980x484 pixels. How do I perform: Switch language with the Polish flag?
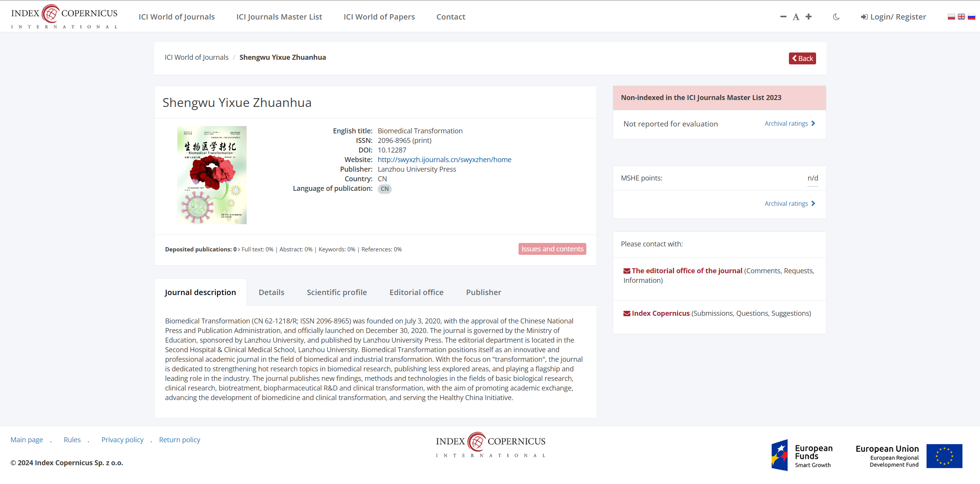[951, 17]
